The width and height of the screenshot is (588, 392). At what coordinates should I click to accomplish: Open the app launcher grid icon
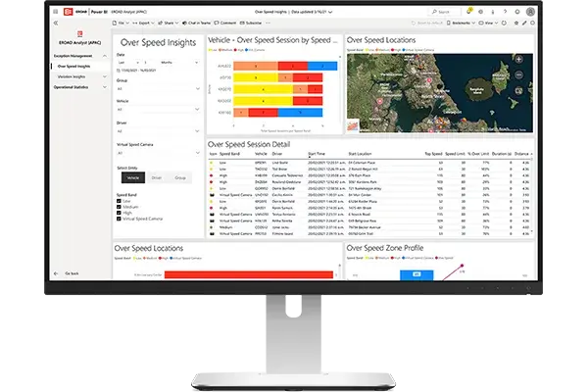point(56,12)
